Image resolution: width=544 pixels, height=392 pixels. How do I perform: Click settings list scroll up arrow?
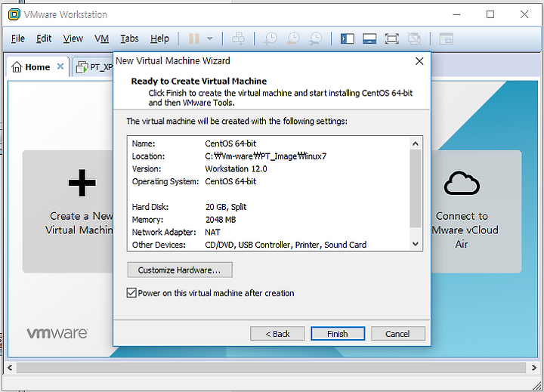tap(416, 144)
